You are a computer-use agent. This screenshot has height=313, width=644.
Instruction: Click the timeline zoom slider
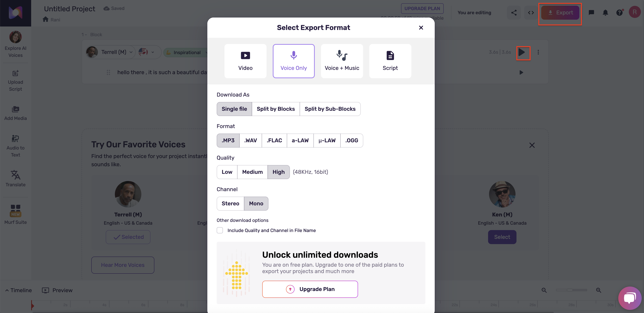point(571,290)
